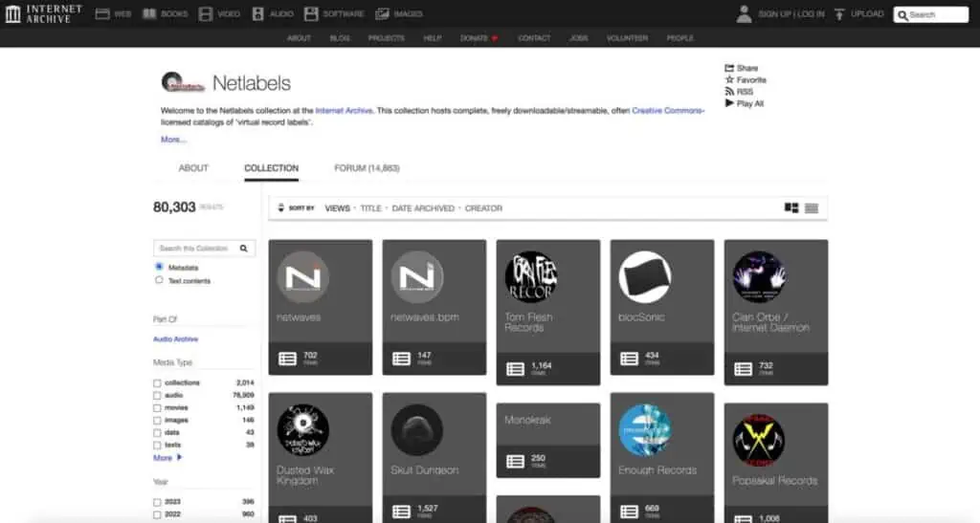
Task: Check the collections media type box
Action: [x=157, y=383]
